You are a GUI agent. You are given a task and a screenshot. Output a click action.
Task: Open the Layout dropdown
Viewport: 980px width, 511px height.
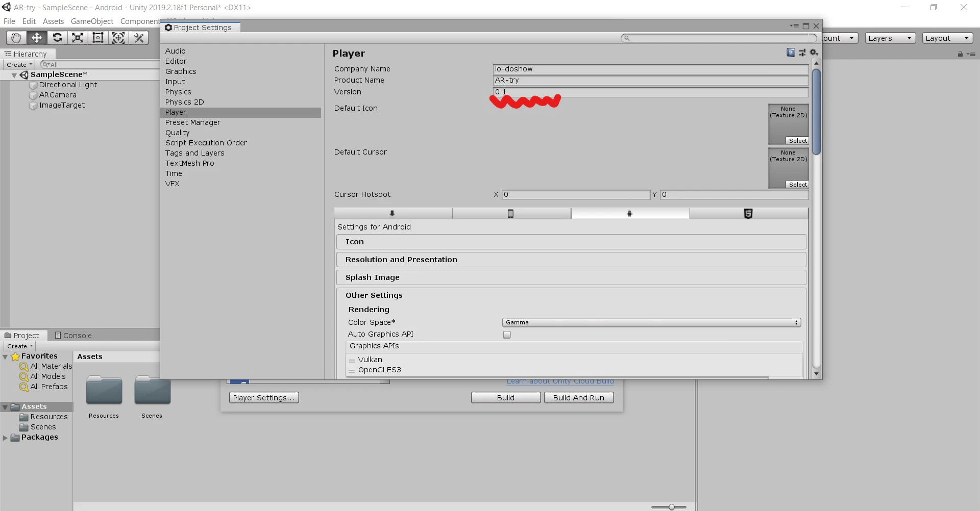coord(947,38)
